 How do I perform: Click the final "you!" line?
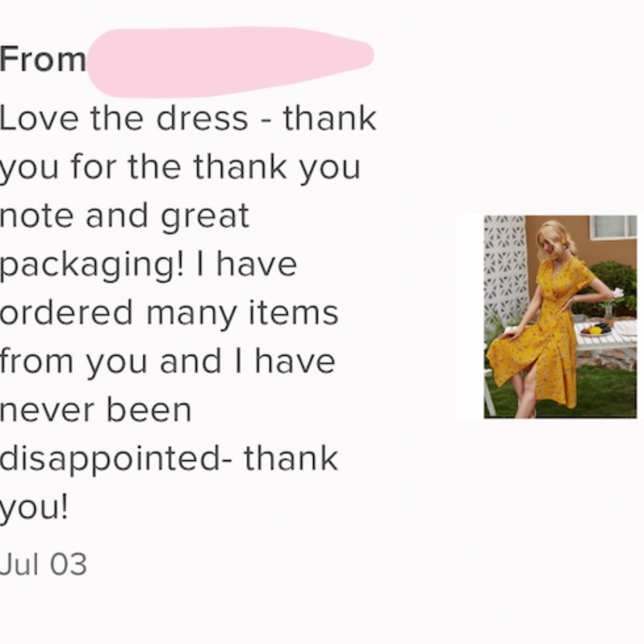[x=33, y=507]
